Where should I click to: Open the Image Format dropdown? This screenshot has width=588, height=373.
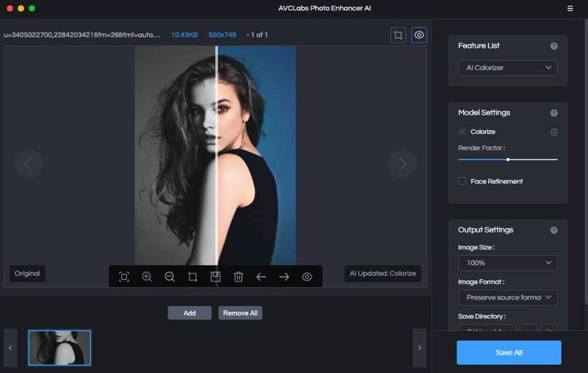click(x=507, y=297)
